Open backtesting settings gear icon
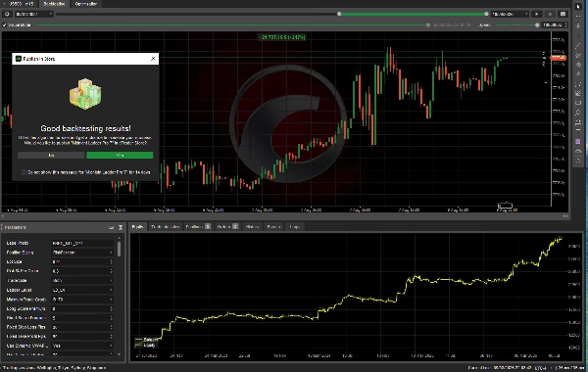The height and width of the screenshot is (372, 588). pyautogui.click(x=7, y=14)
